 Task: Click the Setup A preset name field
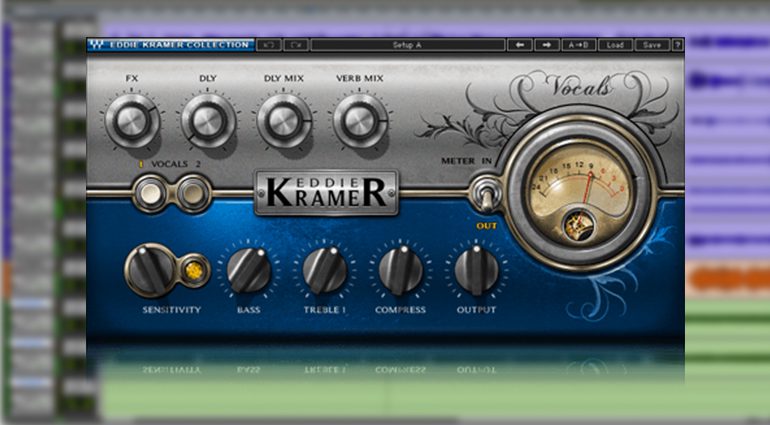(408, 45)
